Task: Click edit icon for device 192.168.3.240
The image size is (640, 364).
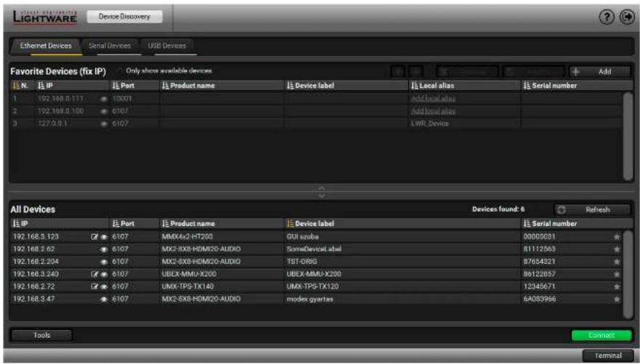Action: [94, 274]
